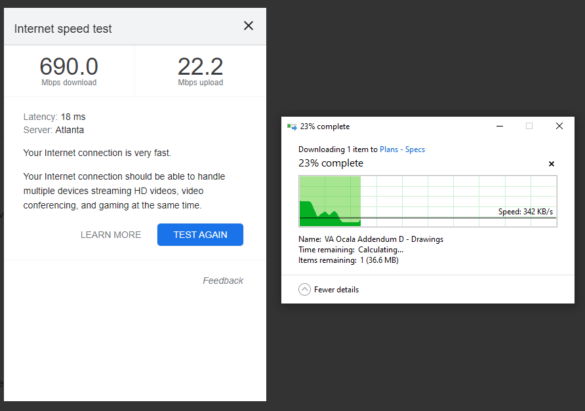Click the file name VA Ocala Addendum D - Drawings
Image resolution: width=585 pixels, height=411 pixels.
click(384, 239)
